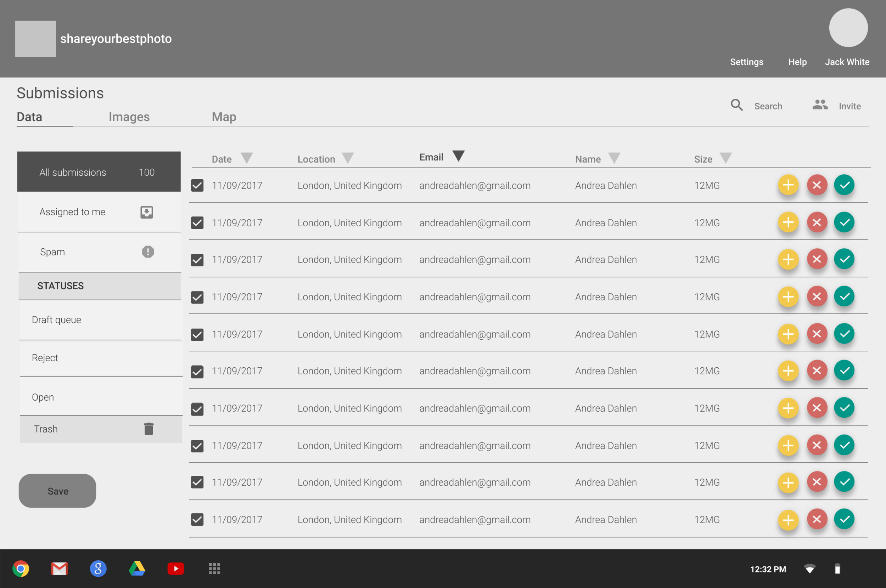Switch to the Images tab
The height and width of the screenshot is (588, 886).
click(x=129, y=117)
